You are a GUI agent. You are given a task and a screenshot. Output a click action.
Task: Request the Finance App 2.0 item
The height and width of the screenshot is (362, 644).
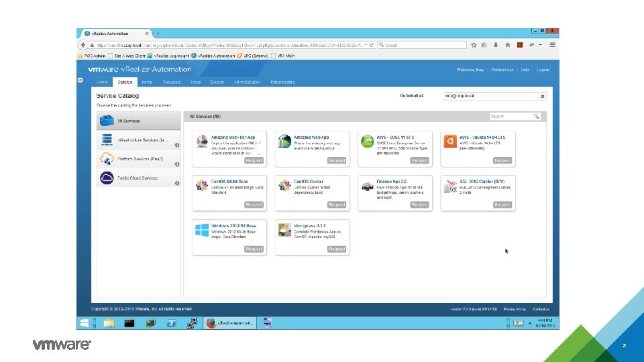tap(420, 205)
